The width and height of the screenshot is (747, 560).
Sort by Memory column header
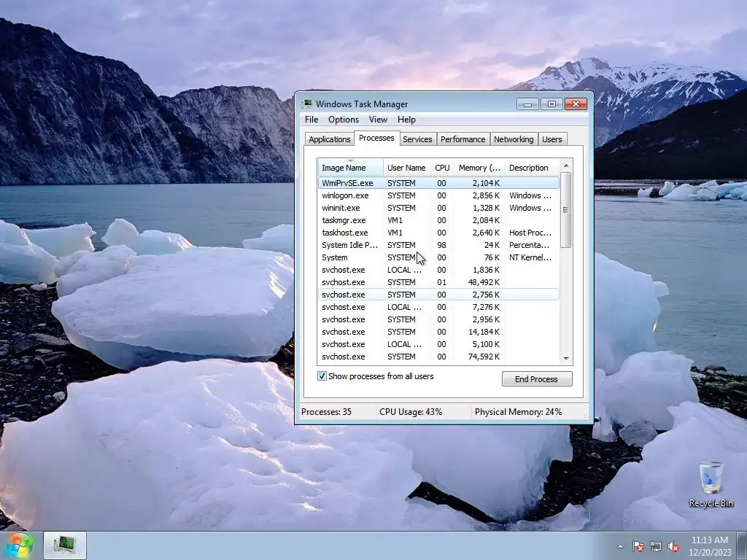click(x=479, y=168)
